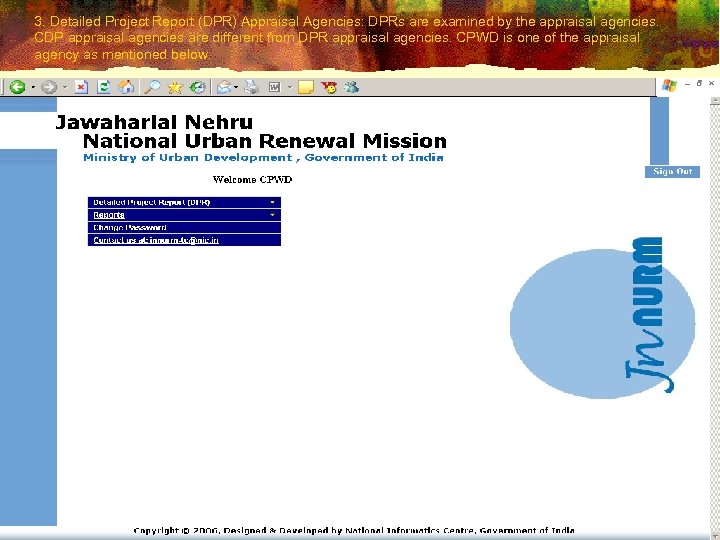This screenshot has height=540, width=720.
Task: Expand the DPR menu arrow
Action: [x=272, y=202]
